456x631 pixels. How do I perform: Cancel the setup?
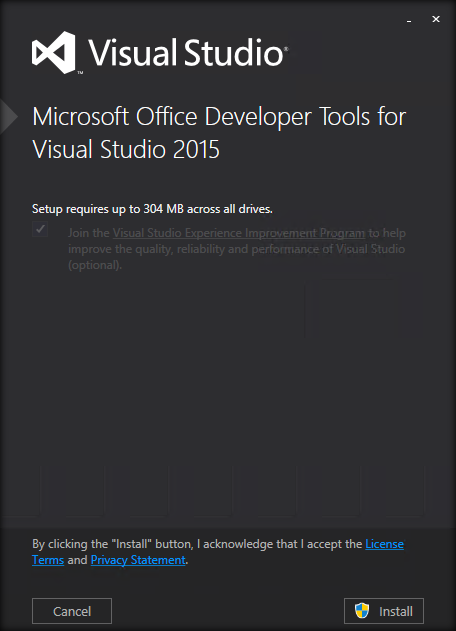[x=72, y=611]
